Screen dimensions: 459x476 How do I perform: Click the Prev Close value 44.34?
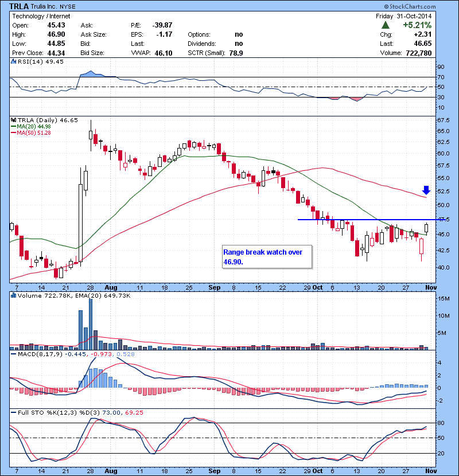[x=56, y=53]
